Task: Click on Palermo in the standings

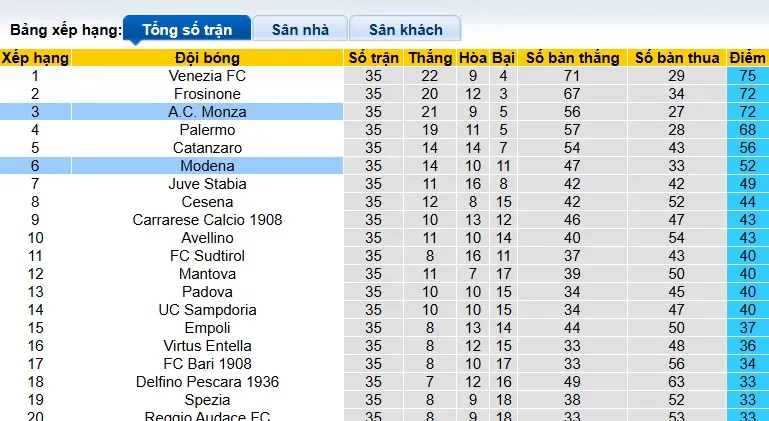Action: pos(208,130)
